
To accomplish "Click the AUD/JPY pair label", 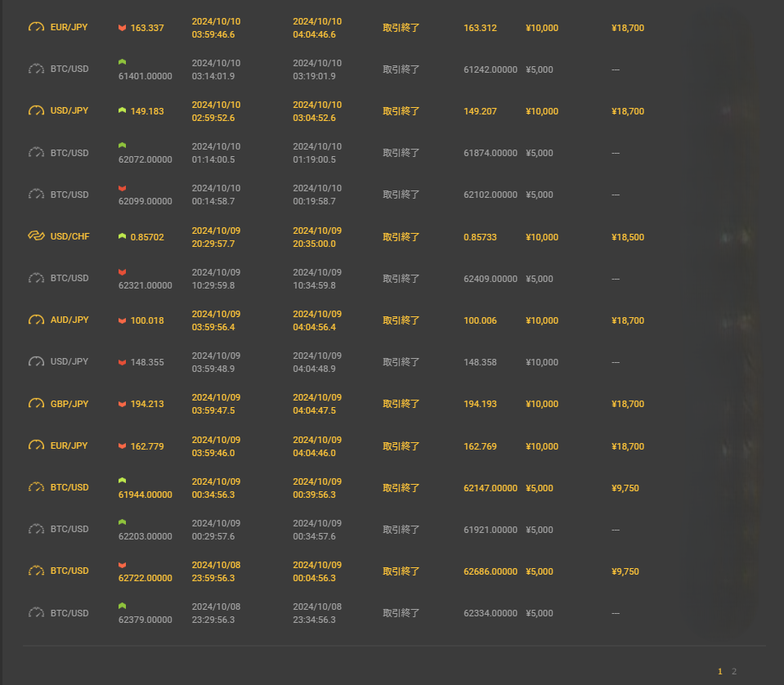I will tap(69, 320).
